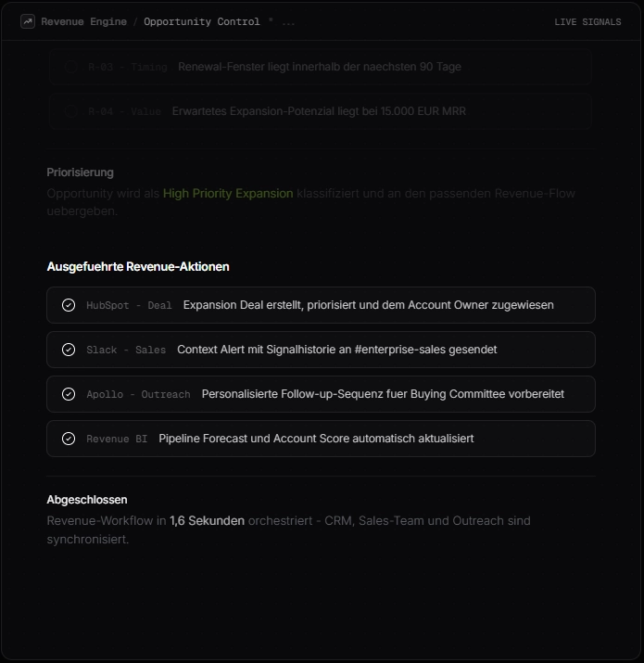Click the HubSpot Deal checkmark icon
Image resolution: width=644 pixels, height=663 pixels.
point(69,305)
